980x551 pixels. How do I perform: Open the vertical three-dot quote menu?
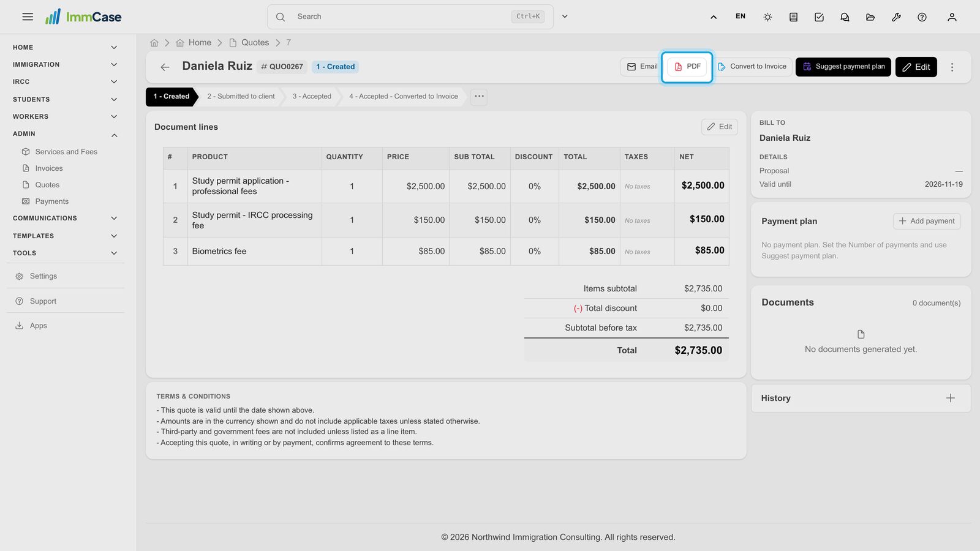[952, 67]
